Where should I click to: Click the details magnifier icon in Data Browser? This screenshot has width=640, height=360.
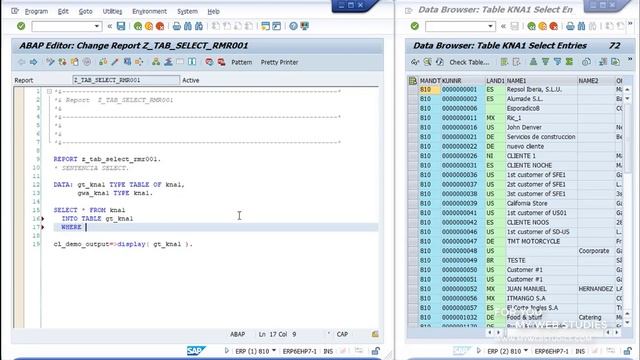[x=427, y=62]
